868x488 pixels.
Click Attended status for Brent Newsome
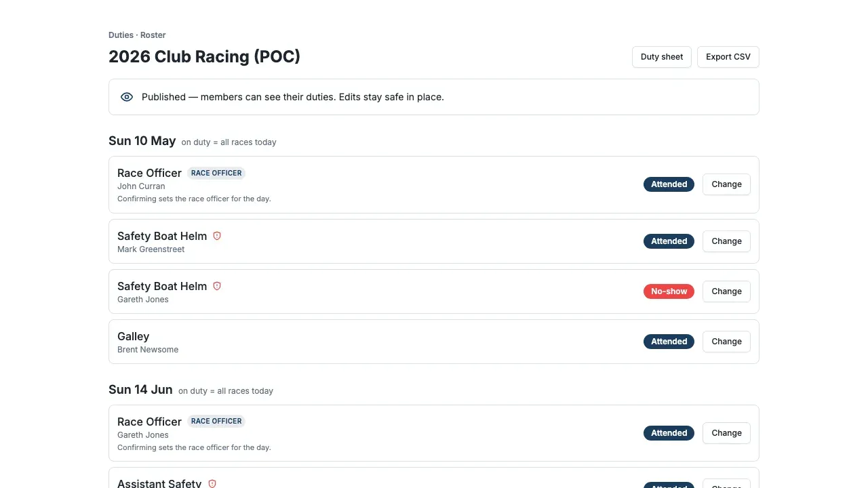[669, 342]
